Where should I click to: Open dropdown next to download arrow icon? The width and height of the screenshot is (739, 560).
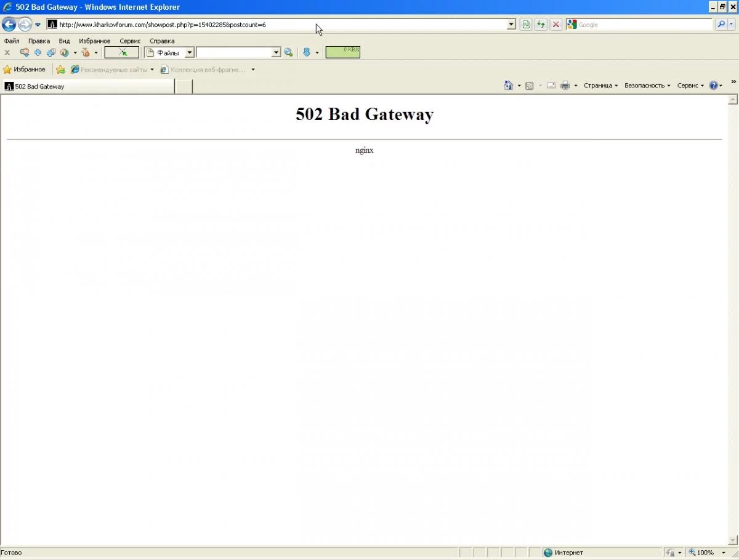click(317, 53)
